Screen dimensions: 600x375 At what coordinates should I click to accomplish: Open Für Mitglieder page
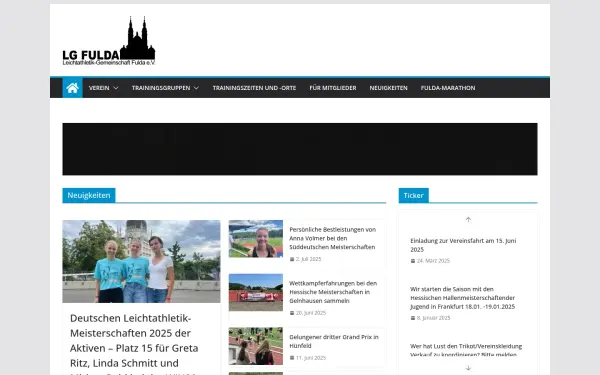[x=333, y=88]
